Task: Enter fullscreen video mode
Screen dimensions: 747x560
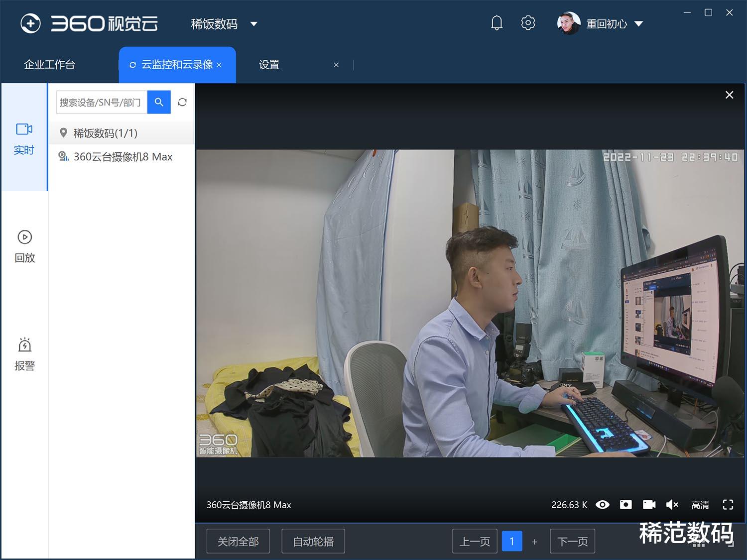Action: pos(728,505)
